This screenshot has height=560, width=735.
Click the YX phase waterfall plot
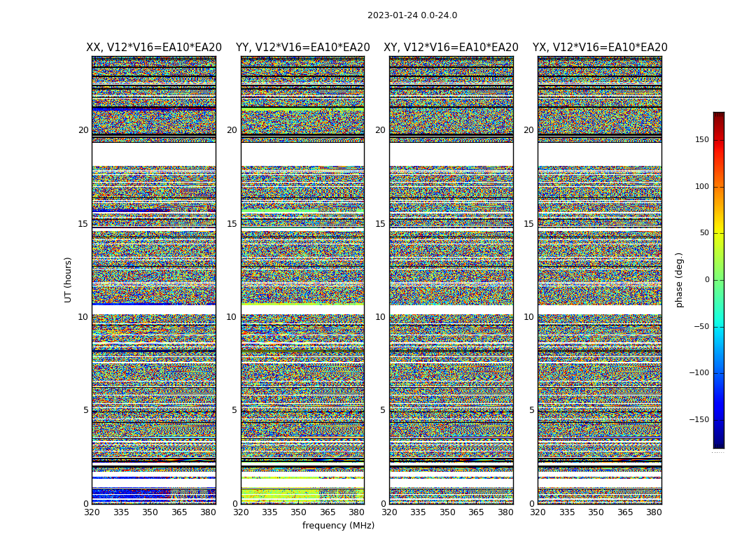pyautogui.click(x=600, y=280)
